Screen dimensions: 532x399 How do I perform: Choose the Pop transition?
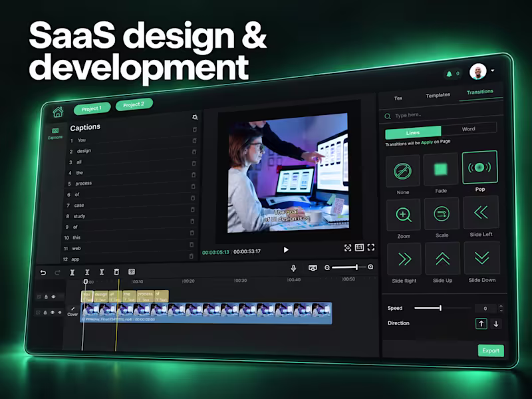tap(479, 168)
